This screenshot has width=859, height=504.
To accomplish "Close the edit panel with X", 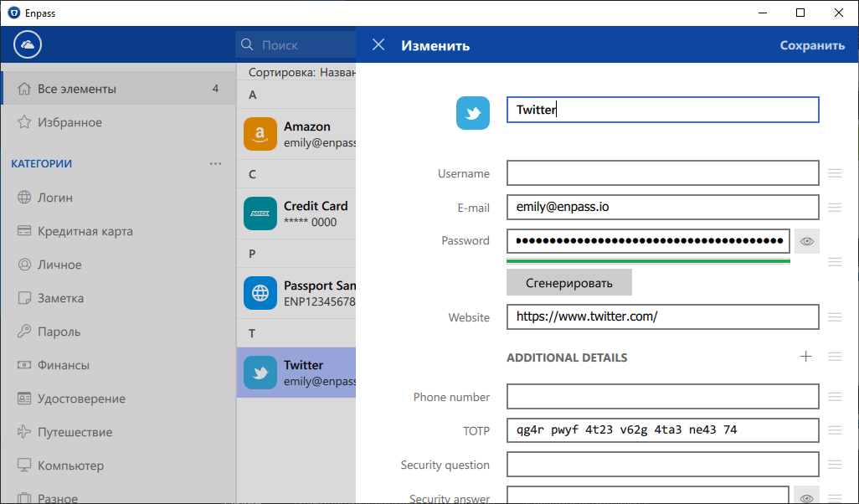I will point(378,44).
